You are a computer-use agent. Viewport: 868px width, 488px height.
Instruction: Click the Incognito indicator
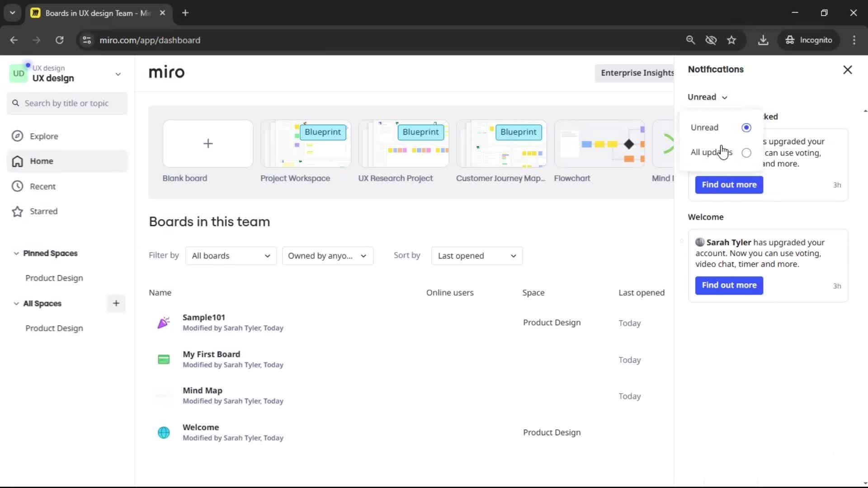click(809, 40)
